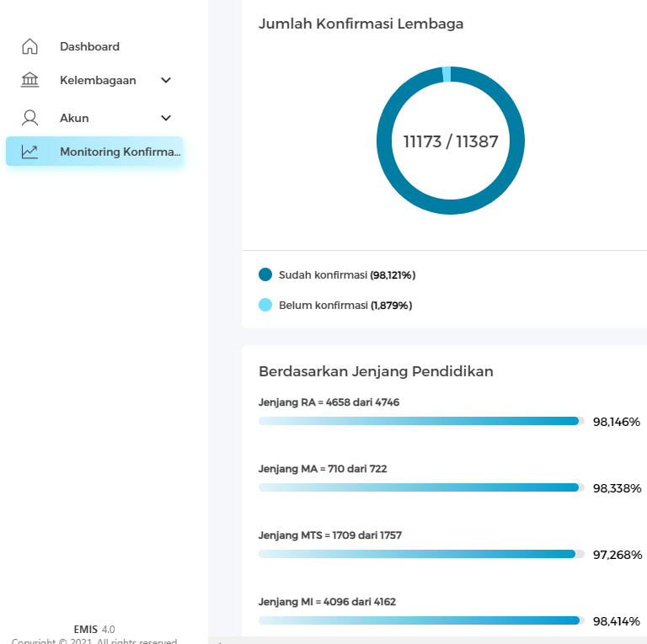Click the Akun user profile icon

[x=29, y=118]
